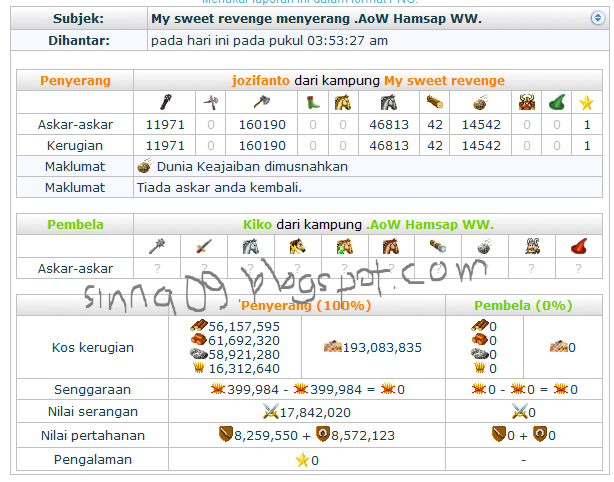Click 14542 in the attacker Askar-askar row
This screenshot has width=614, height=482.
(481, 125)
